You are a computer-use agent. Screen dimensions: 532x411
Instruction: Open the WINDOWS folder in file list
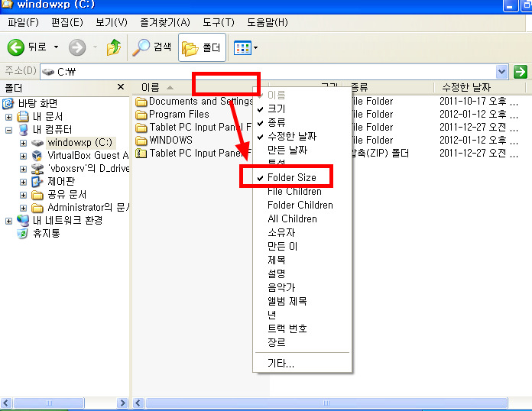[170, 140]
